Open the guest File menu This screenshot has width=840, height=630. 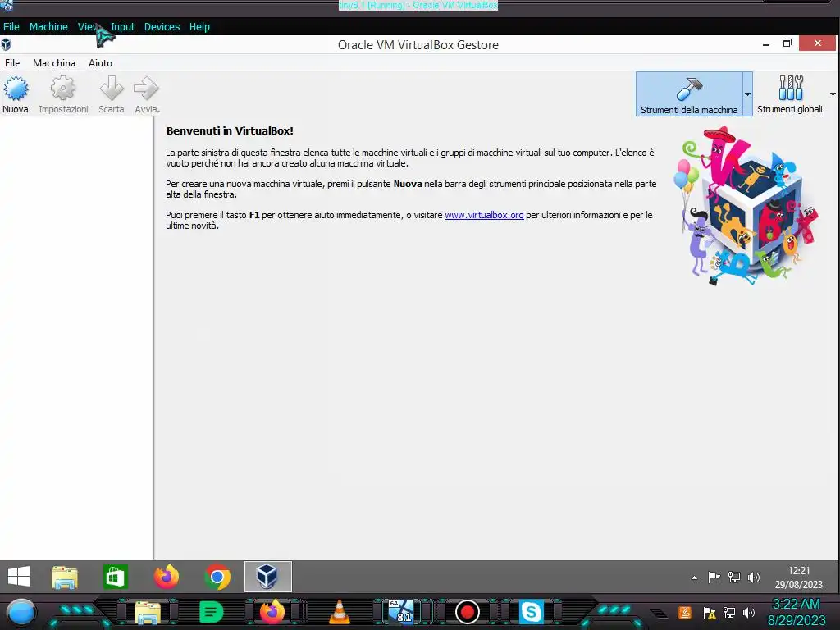(x=12, y=63)
